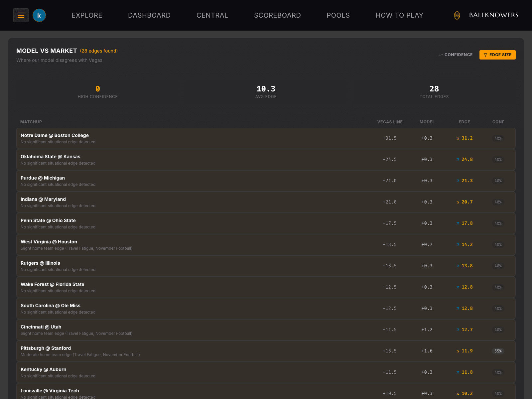
Task: Expand the Notre Dame @ Boston College row
Action: (266, 138)
